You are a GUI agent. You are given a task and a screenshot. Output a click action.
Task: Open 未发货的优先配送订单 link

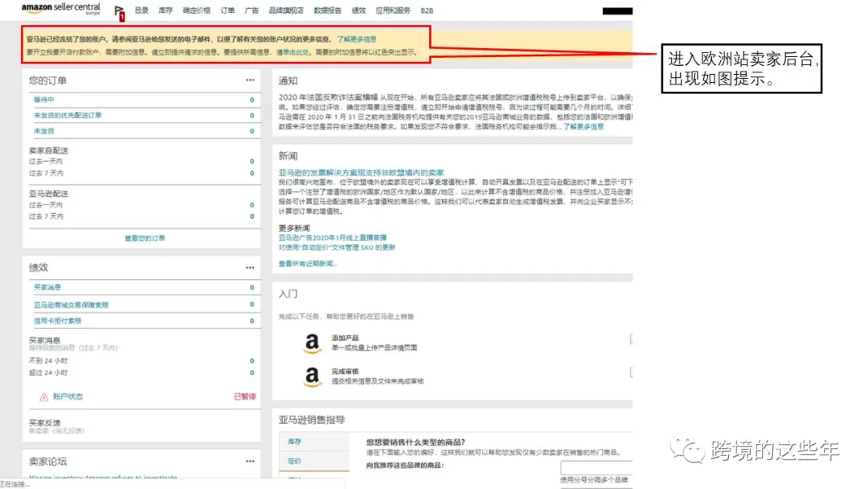tap(68, 115)
